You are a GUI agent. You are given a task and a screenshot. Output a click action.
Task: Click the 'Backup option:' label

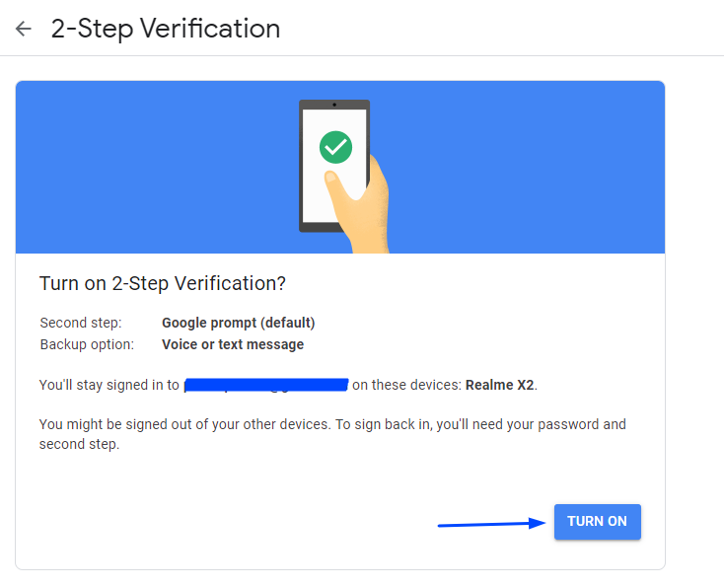point(87,344)
